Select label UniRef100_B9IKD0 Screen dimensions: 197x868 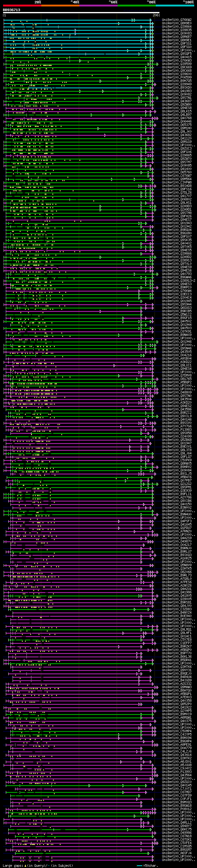[177, 88]
